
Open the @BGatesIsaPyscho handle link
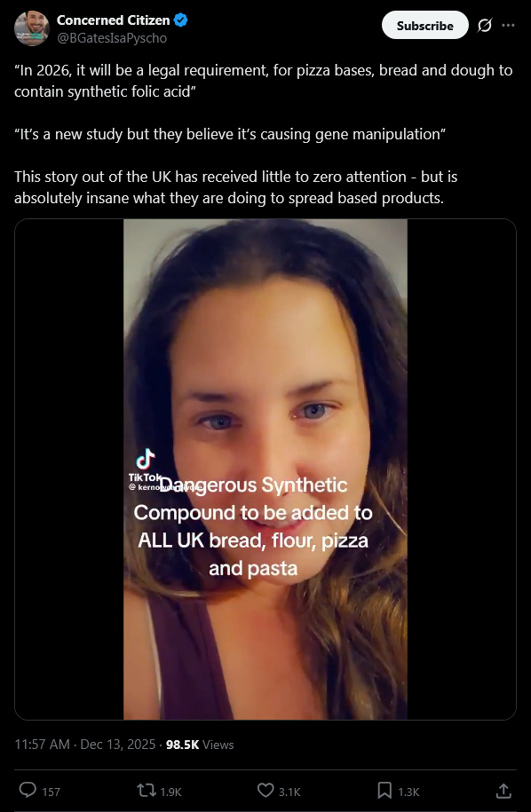point(111,38)
